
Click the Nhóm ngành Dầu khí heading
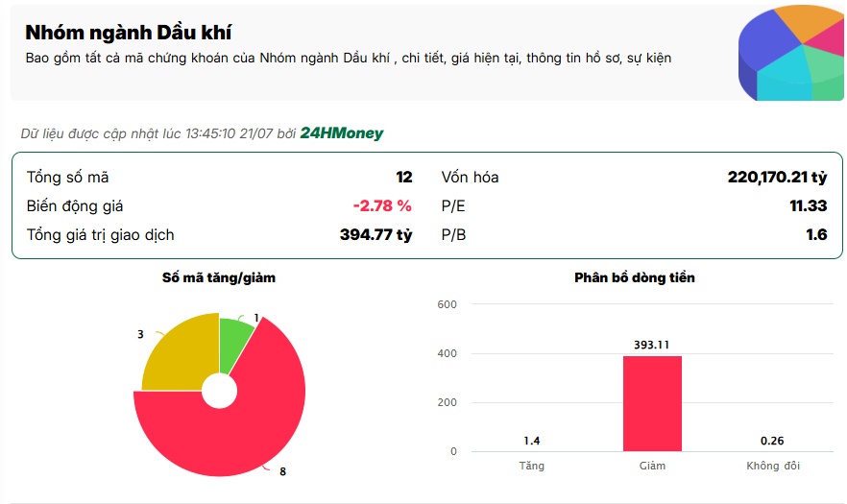coord(128,33)
